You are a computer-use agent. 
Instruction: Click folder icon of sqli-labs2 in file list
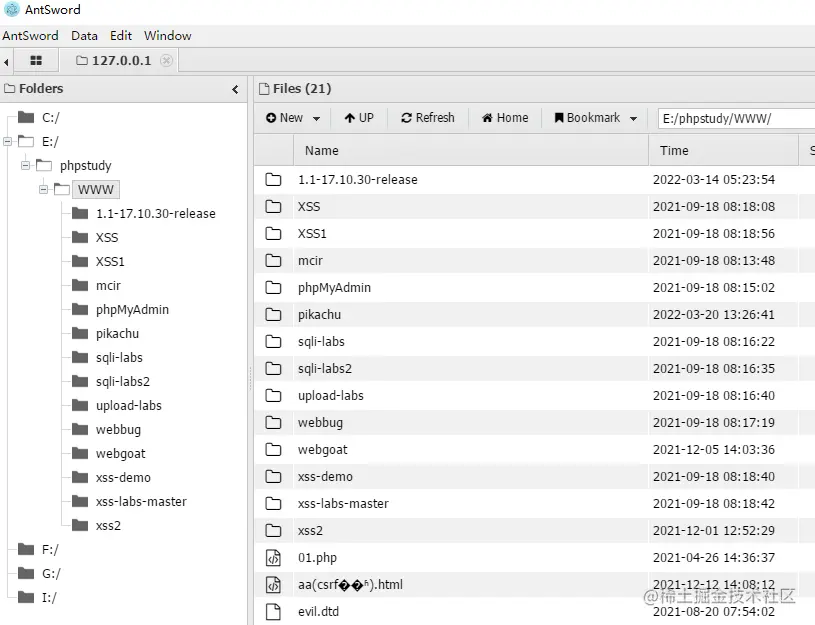273,369
